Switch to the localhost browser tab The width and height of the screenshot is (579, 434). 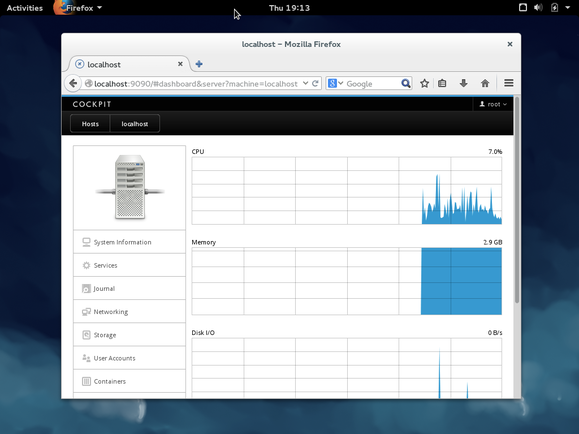tap(129, 64)
